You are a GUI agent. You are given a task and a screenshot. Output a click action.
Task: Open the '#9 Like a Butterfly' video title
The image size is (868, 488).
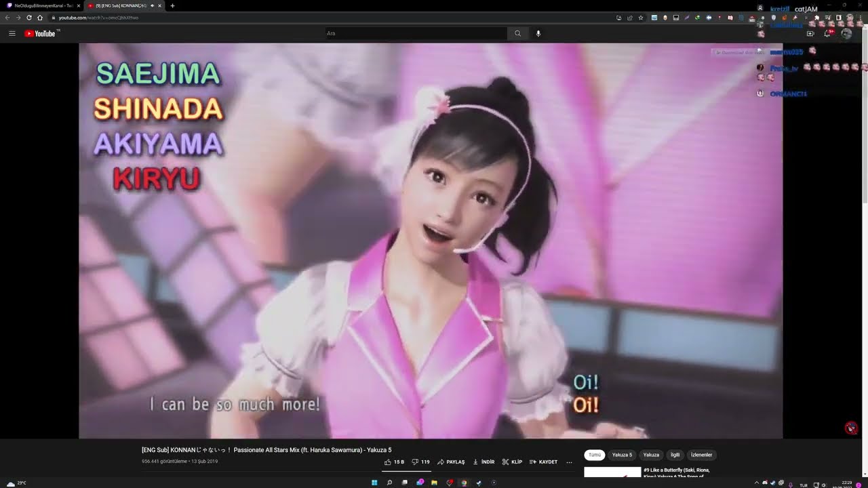pos(677,472)
